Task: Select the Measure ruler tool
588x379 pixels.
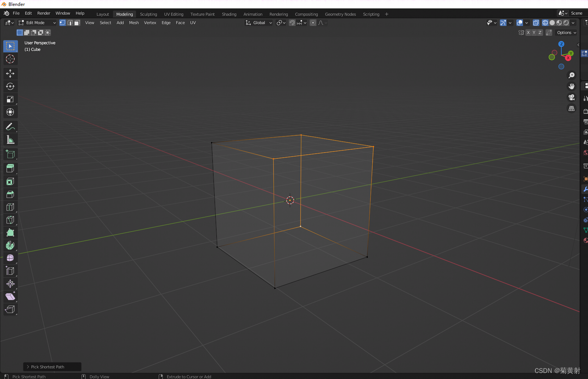Action: tap(10, 140)
